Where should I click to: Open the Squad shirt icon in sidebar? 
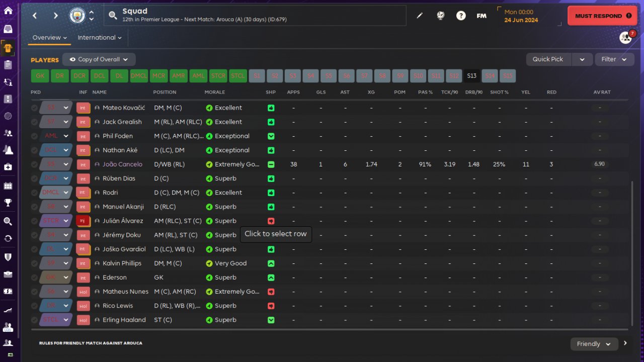(x=8, y=48)
